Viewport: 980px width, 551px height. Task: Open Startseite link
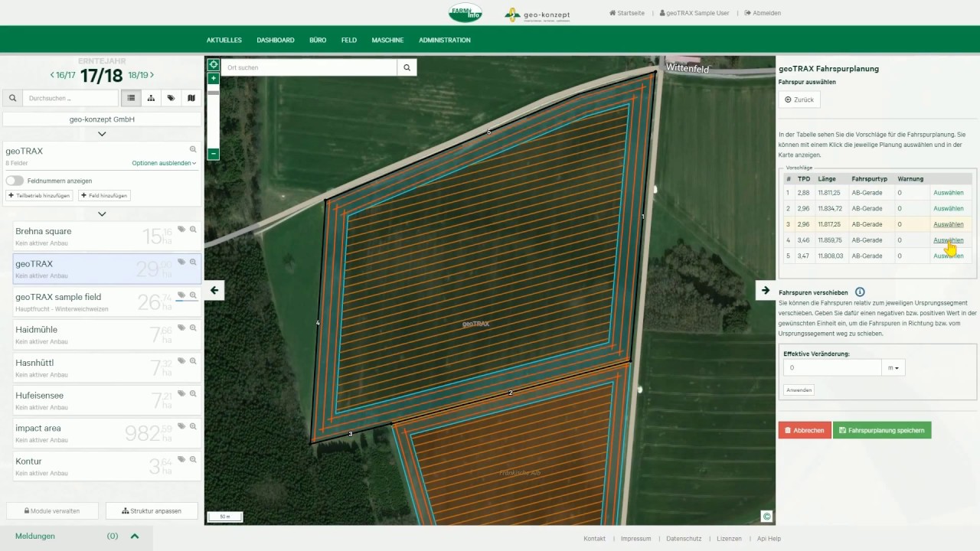[x=627, y=13]
